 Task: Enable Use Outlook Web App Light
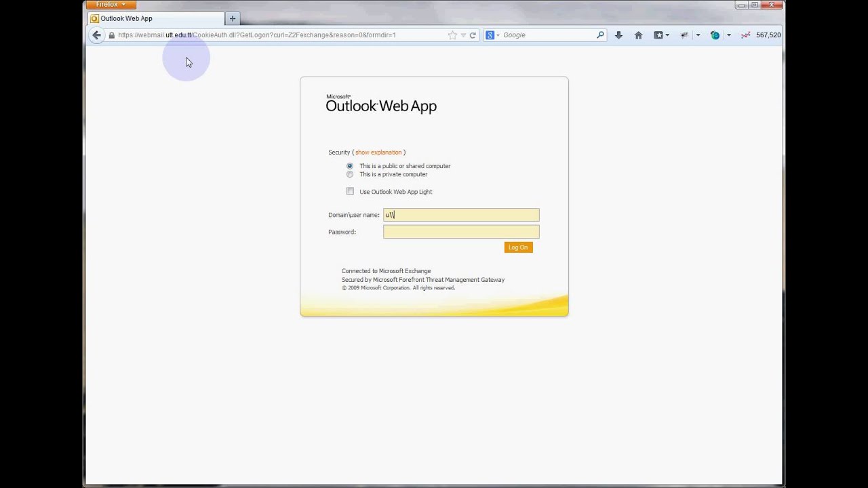point(350,191)
